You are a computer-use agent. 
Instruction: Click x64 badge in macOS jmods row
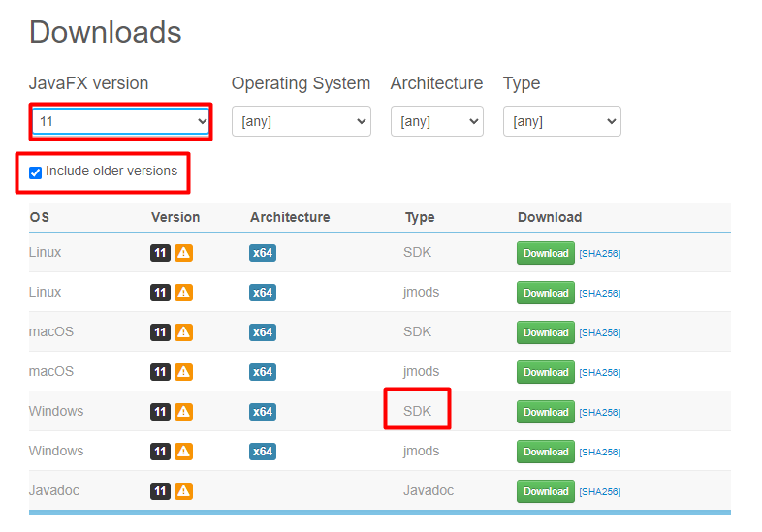coord(263,372)
